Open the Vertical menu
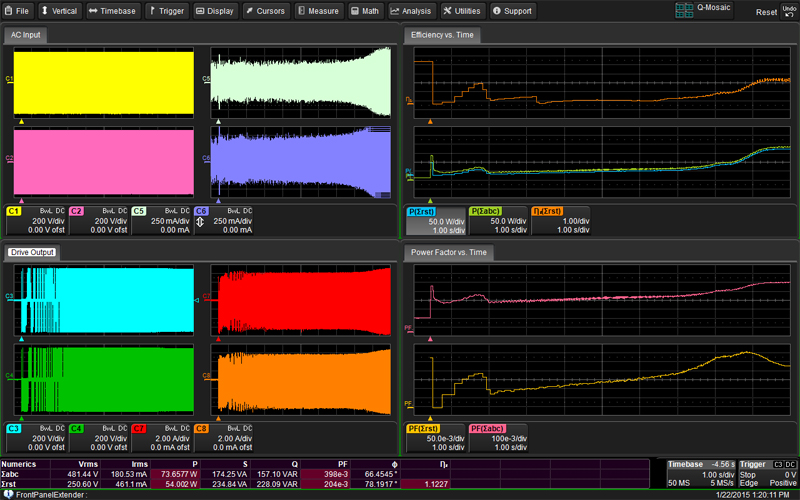 pos(59,11)
